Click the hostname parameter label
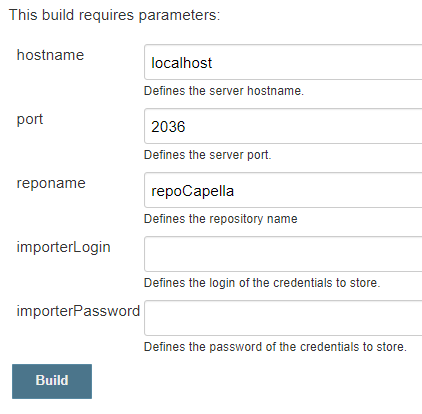This screenshot has height=414, width=422. [50, 55]
